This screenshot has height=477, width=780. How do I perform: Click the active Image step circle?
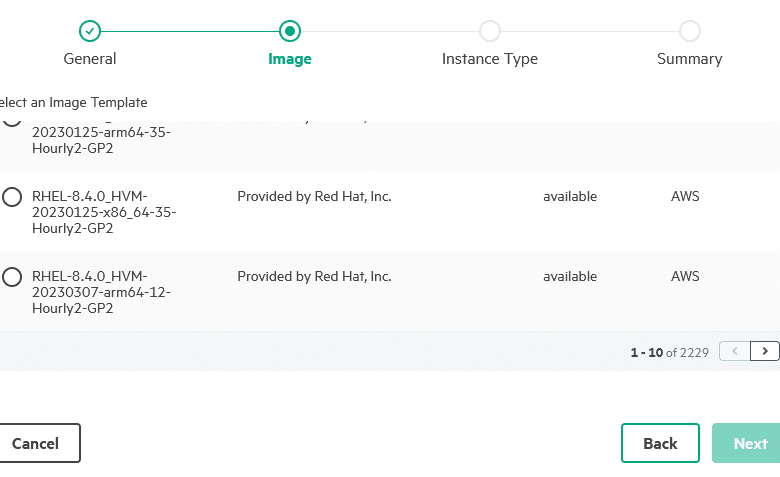pyautogui.click(x=290, y=31)
